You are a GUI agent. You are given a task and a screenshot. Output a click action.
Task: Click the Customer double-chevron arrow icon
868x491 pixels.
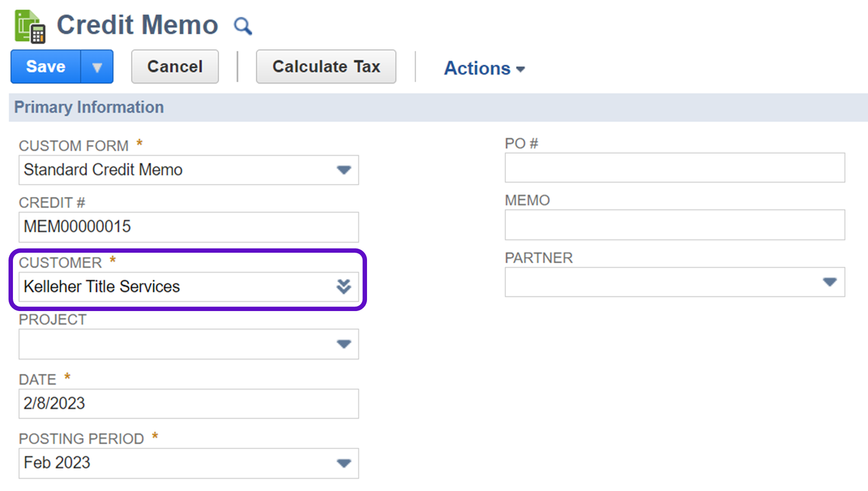pos(344,287)
